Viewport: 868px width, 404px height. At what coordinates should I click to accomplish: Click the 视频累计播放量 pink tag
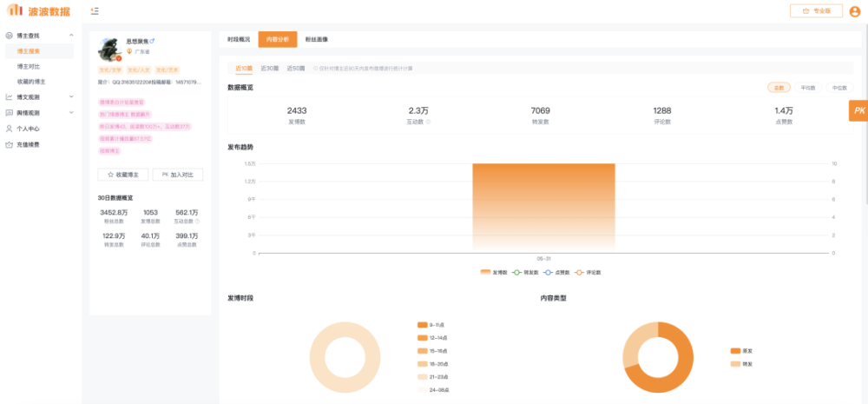[x=125, y=138]
